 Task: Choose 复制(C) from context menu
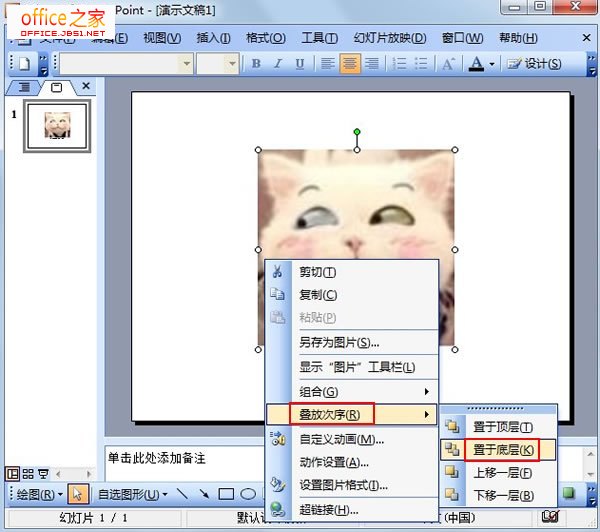tap(352, 295)
